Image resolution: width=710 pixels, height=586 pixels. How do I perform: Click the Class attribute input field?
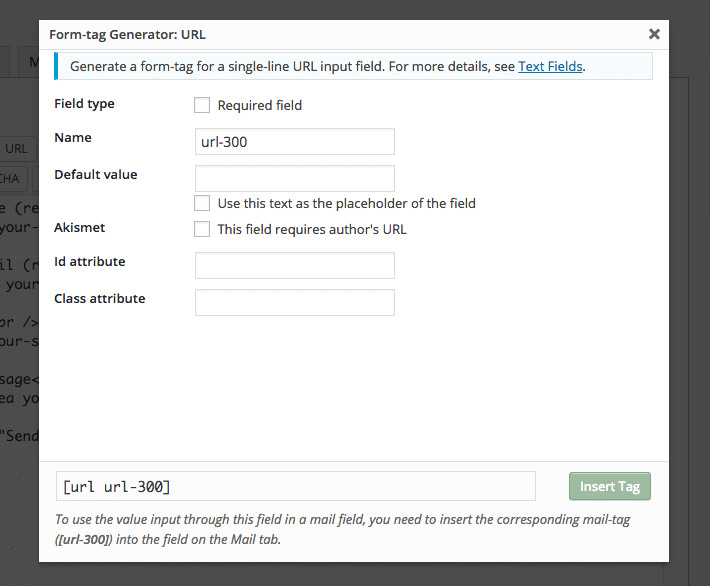pyautogui.click(x=295, y=303)
